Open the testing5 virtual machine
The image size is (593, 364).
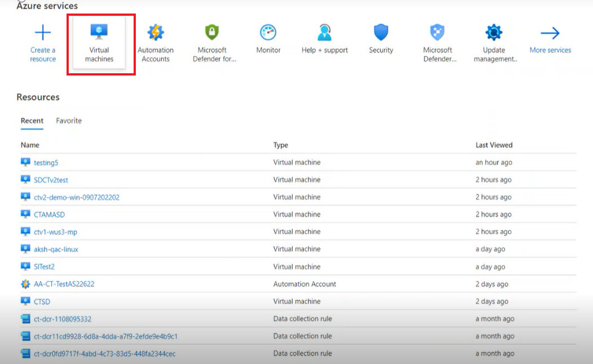[47, 162]
